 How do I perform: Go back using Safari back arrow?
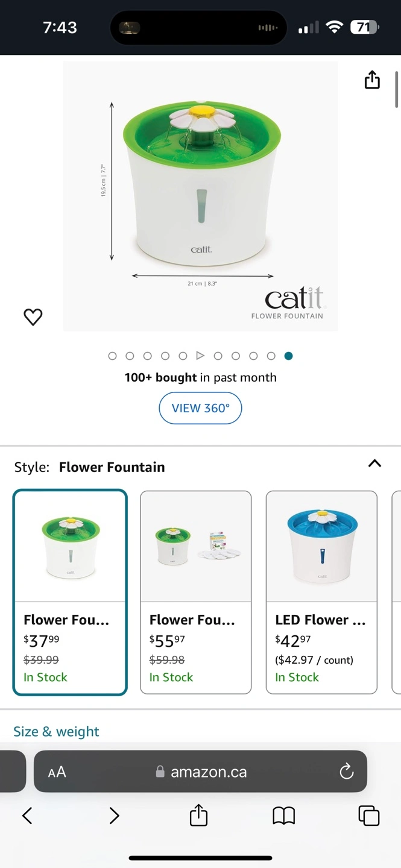[27, 816]
